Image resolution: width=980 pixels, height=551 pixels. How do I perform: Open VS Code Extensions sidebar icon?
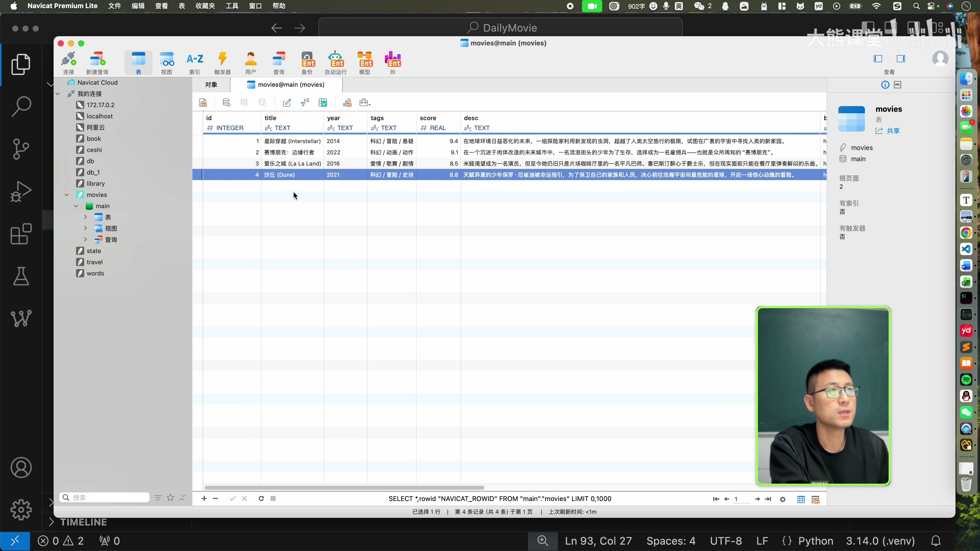(21, 233)
